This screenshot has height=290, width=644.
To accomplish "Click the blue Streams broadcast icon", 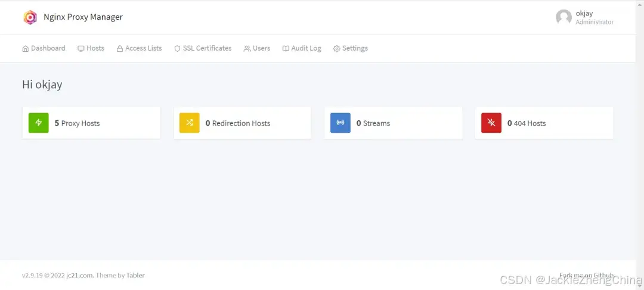I will [x=340, y=123].
